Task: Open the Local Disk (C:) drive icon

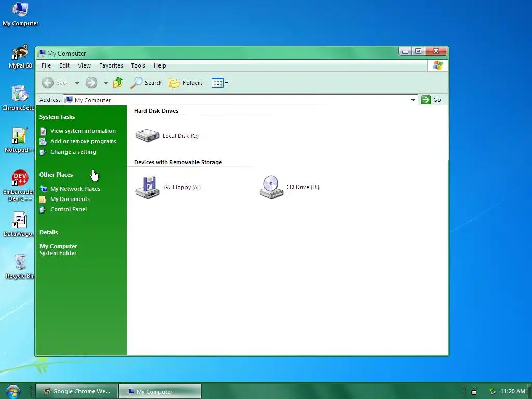Action: [x=147, y=136]
